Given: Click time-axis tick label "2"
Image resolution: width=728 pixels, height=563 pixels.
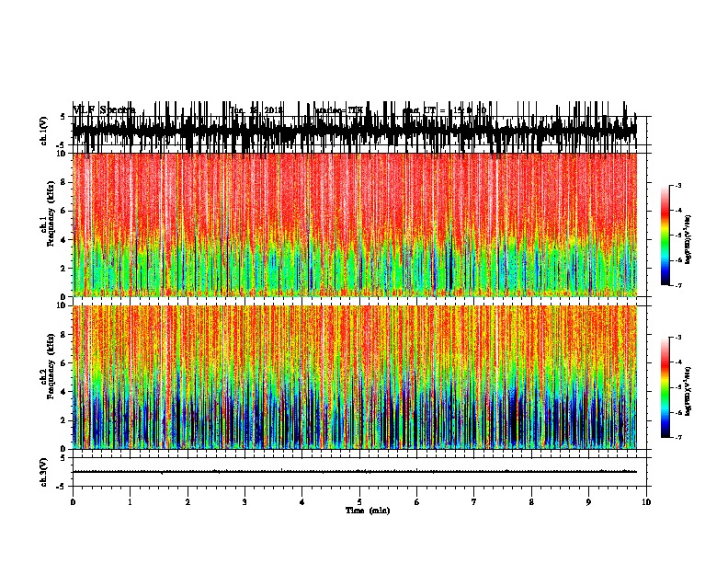Looking at the screenshot, I should (188, 502).
